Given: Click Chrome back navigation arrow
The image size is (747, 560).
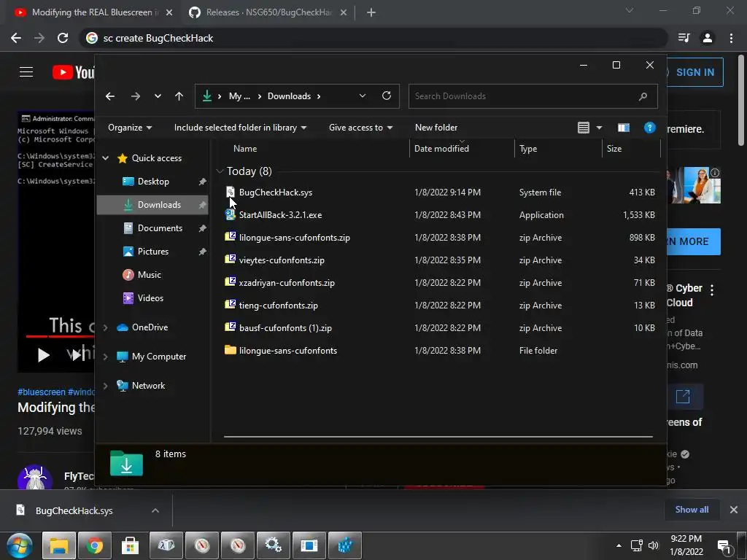Looking at the screenshot, I should [x=16, y=38].
